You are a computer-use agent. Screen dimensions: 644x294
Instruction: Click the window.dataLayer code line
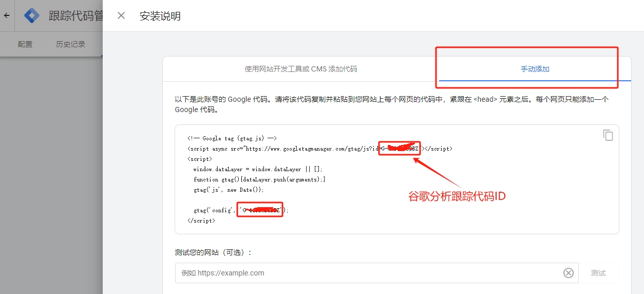point(258,169)
